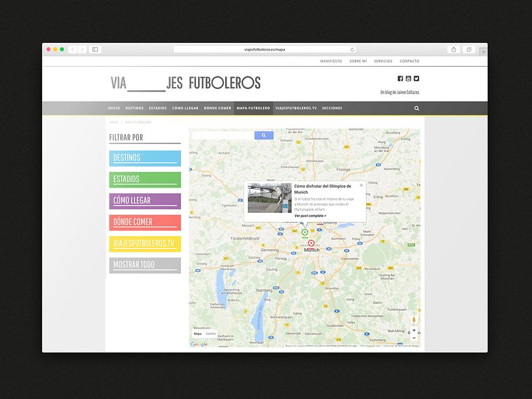Click the map search text field
Screen dimensions: 532x399
pyautogui.click(x=223, y=136)
